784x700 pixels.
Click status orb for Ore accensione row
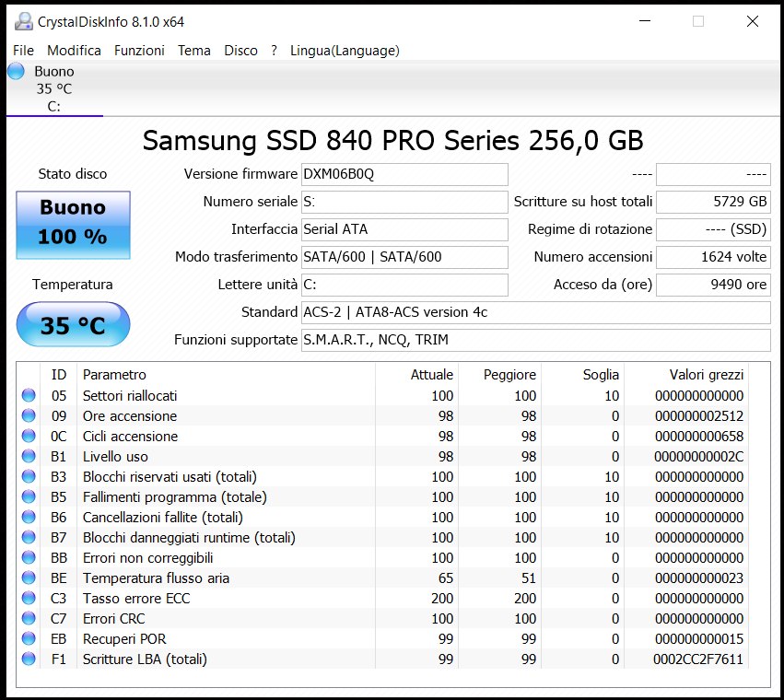pyautogui.click(x=29, y=416)
